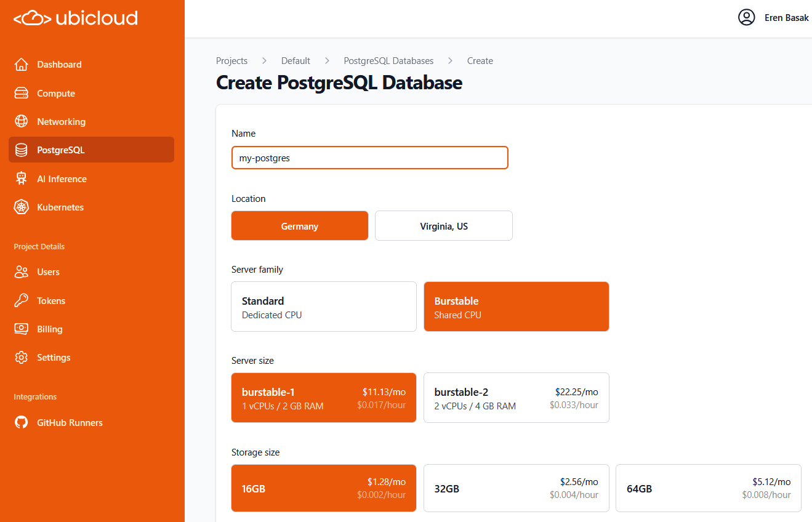Image resolution: width=812 pixels, height=522 pixels.
Task: Click the Settings gear icon
Action: (x=22, y=358)
